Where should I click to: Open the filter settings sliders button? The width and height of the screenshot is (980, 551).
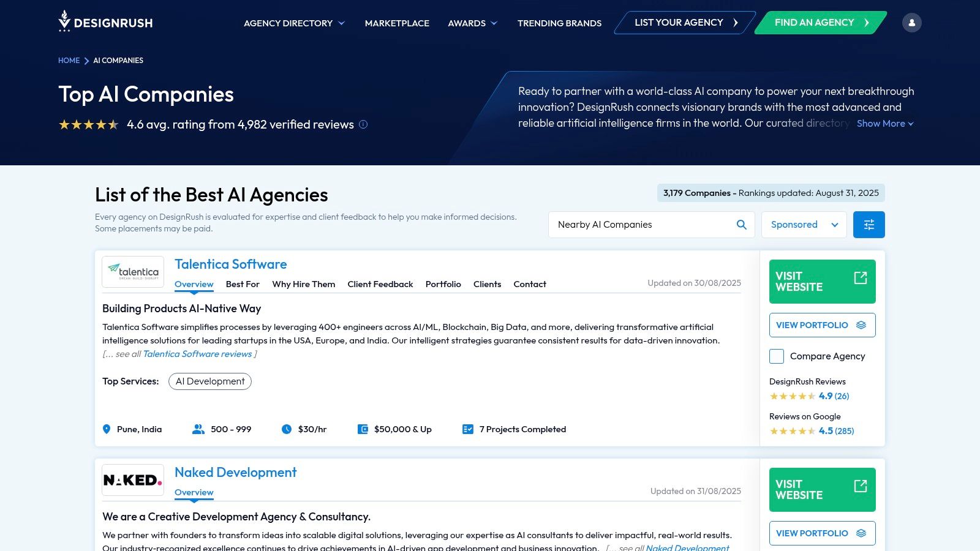(869, 225)
